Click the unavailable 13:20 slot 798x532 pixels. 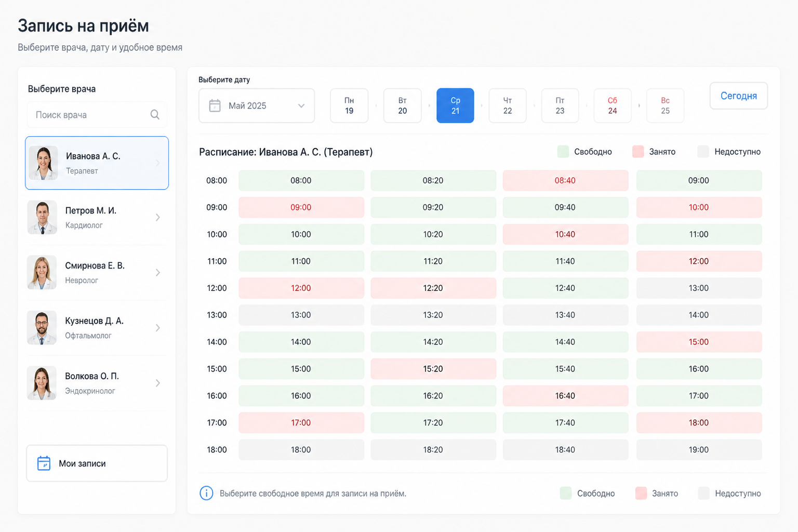tap(433, 315)
